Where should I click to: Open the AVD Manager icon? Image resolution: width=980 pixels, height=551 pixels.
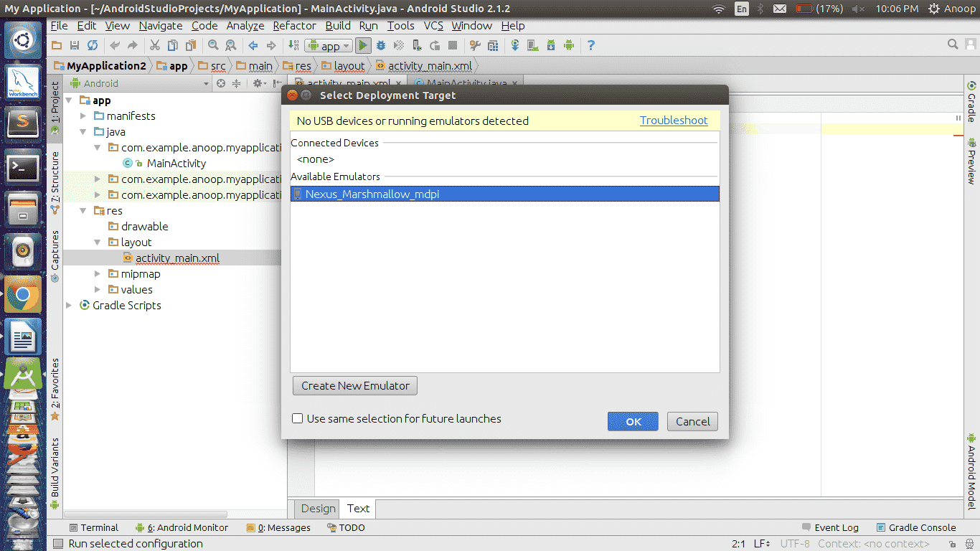[x=533, y=45]
